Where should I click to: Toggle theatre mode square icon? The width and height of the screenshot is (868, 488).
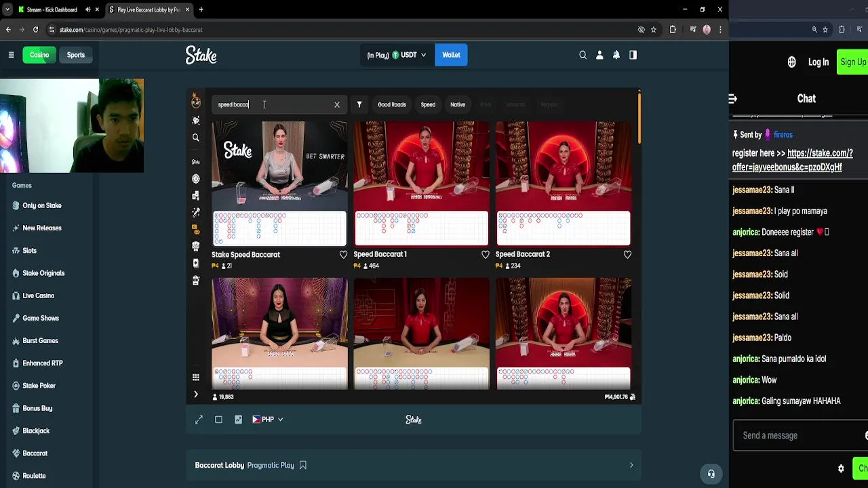pos(218,420)
